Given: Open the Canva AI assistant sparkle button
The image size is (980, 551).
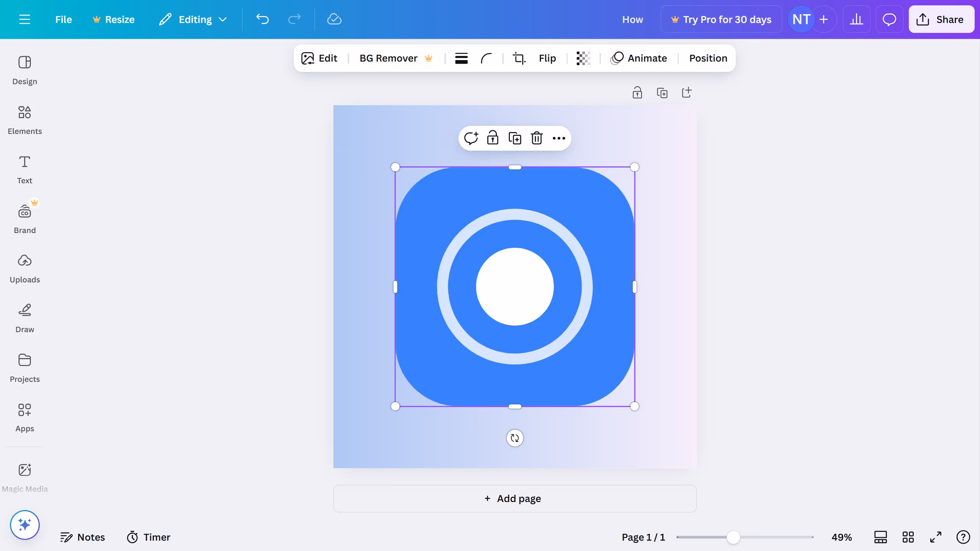Looking at the screenshot, I should coord(24,525).
